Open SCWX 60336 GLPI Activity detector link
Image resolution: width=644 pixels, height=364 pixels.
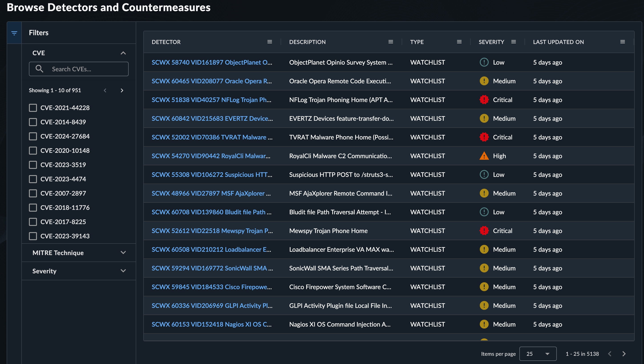(x=212, y=306)
